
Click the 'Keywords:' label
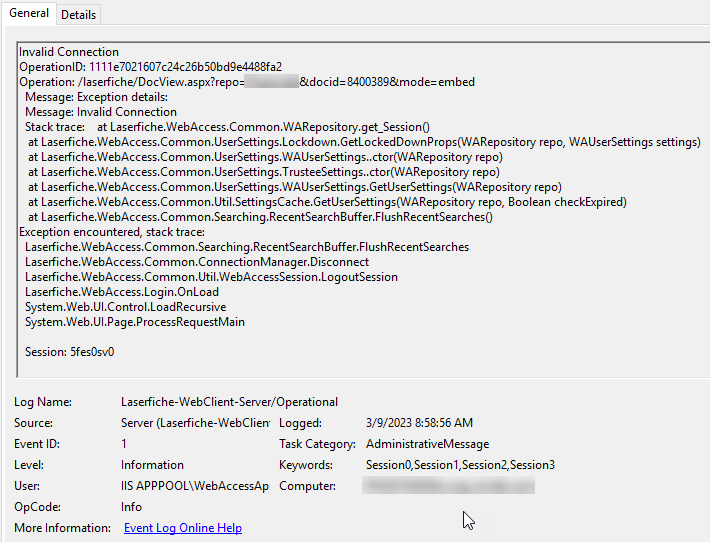pyautogui.click(x=306, y=465)
